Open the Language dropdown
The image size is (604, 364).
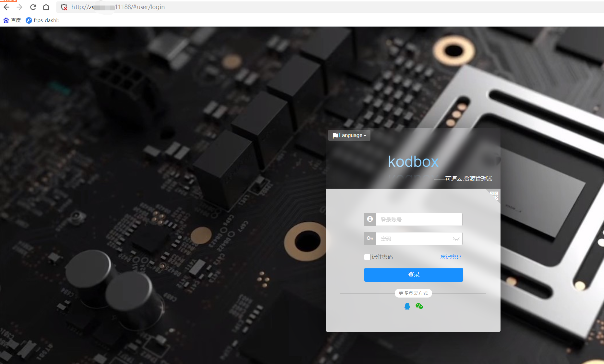349,135
